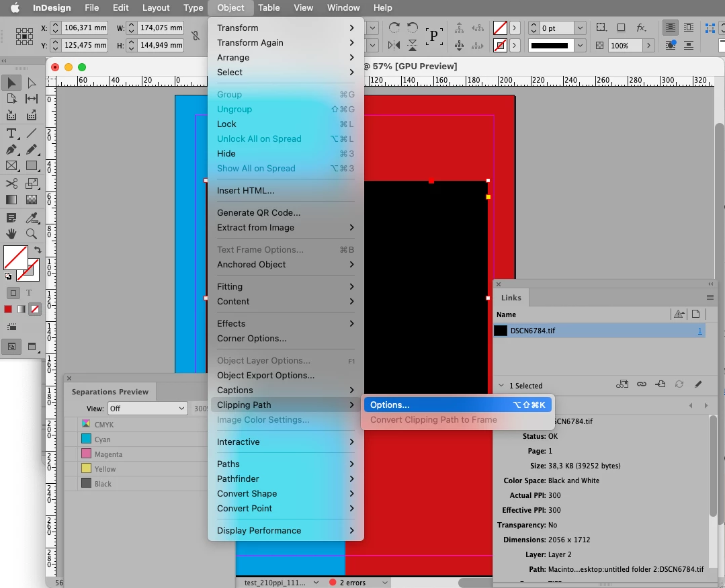
Task: Toggle constrain proportions link icon
Action: [196, 36]
